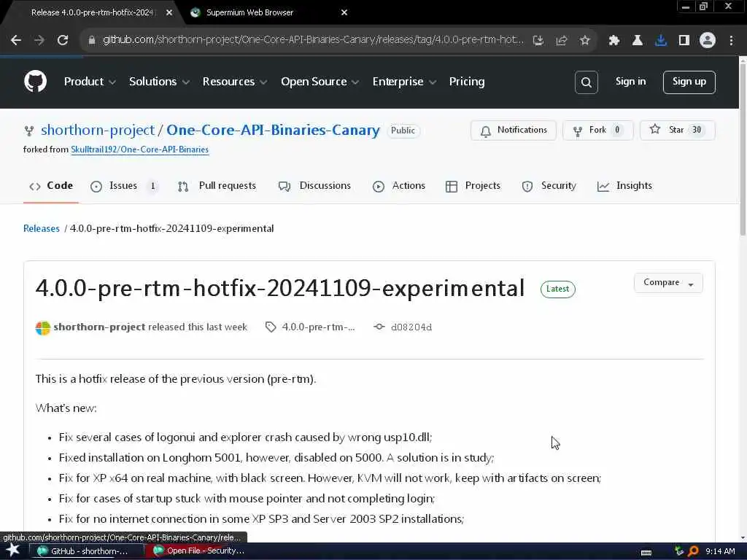
Task: Open the Issues tab
Action: [x=124, y=186]
